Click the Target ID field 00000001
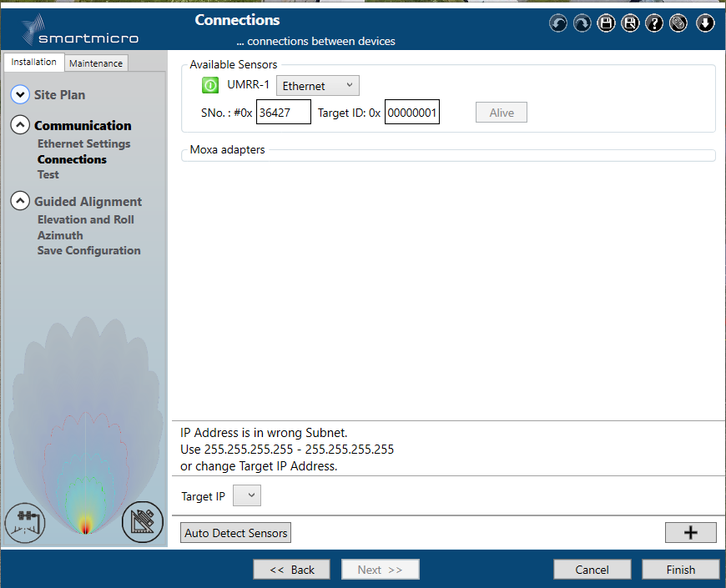 (x=412, y=112)
